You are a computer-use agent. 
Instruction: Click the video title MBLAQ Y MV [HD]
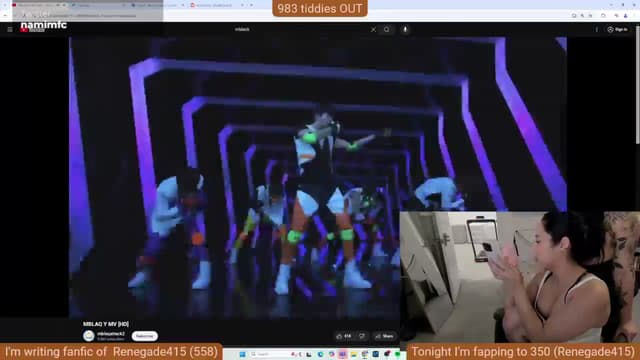point(106,324)
